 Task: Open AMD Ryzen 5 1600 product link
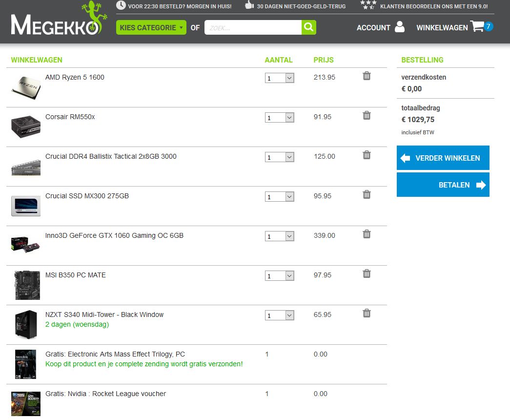click(x=75, y=77)
